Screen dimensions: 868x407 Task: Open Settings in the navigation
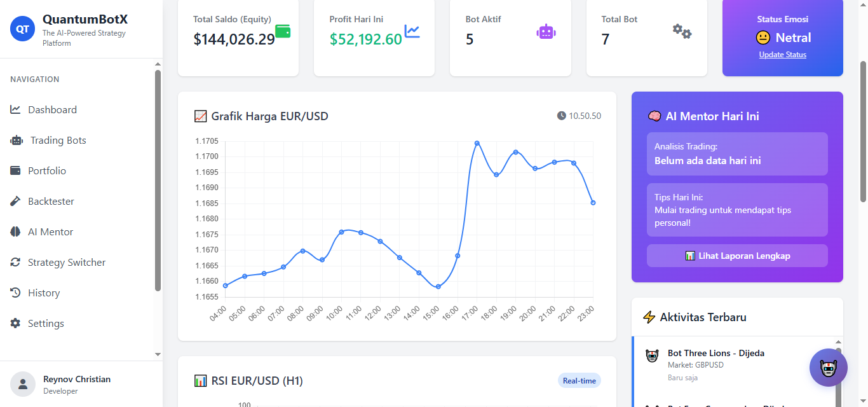click(76, 323)
